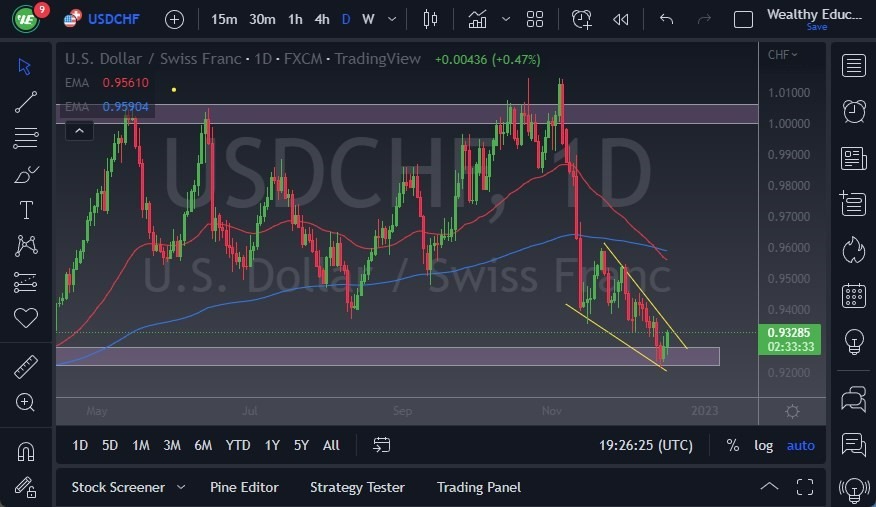Set date range to 1D

pyautogui.click(x=80, y=445)
